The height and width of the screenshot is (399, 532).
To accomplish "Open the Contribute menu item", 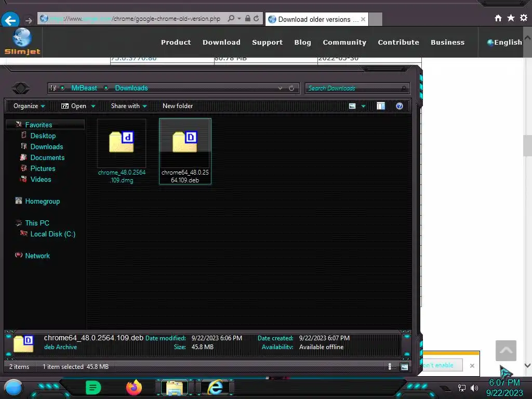I will coord(398,43).
